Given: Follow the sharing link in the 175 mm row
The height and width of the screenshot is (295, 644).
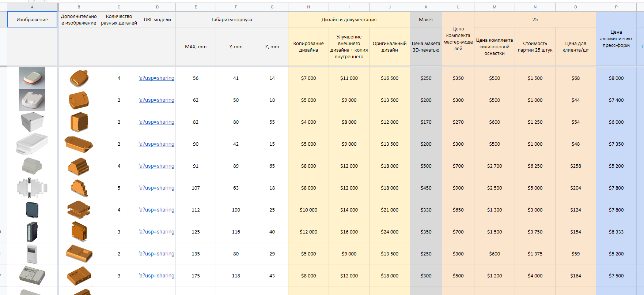Looking at the screenshot, I should tap(157, 276).
